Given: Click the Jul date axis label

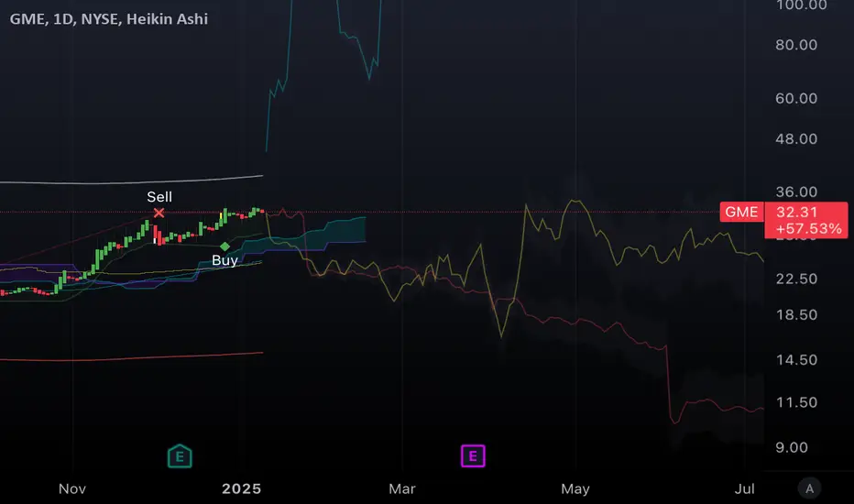Looking at the screenshot, I should click(x=745, y=488).
